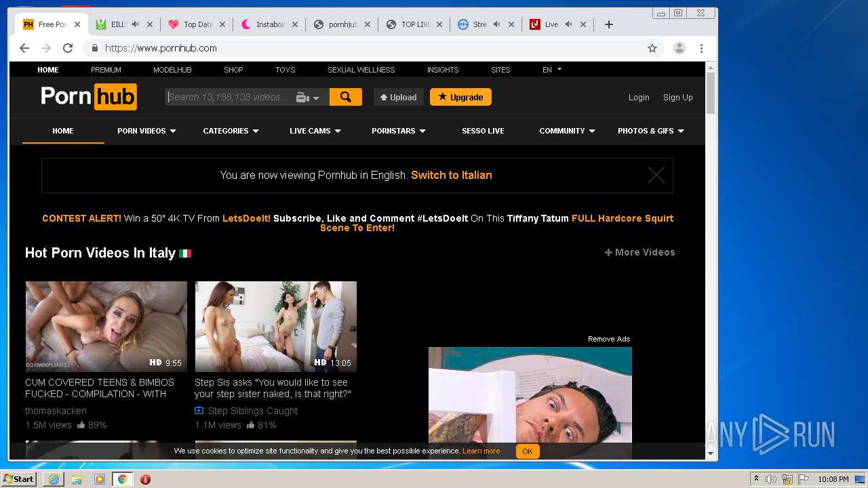
Task: Click the Switch to Italian link
Action: (452, 175)
